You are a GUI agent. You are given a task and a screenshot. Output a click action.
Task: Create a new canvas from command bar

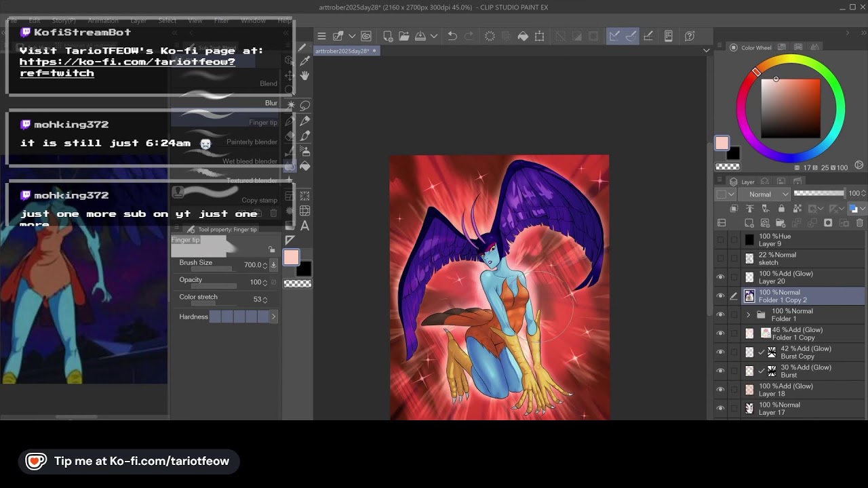(388, 36)
